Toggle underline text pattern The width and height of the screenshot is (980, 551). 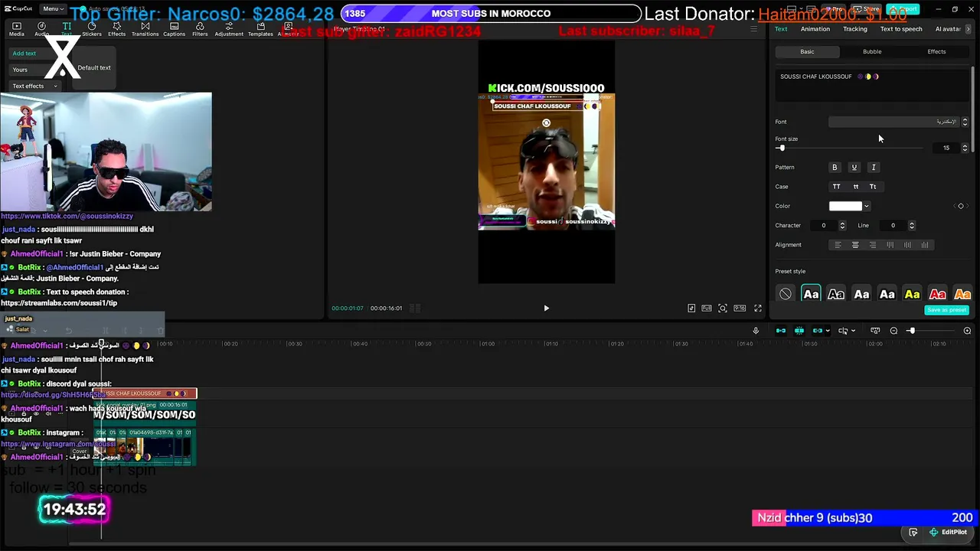[854, 167]
